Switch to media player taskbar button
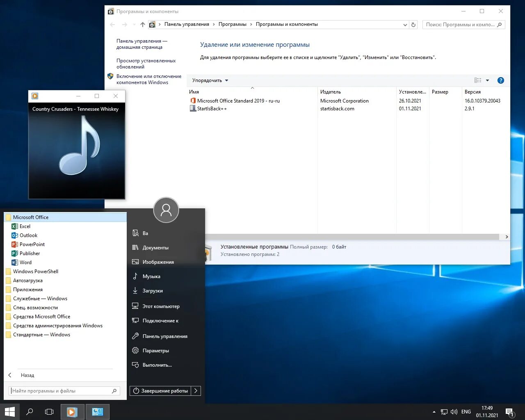The image size is (525, 420). tap(72, 412)
